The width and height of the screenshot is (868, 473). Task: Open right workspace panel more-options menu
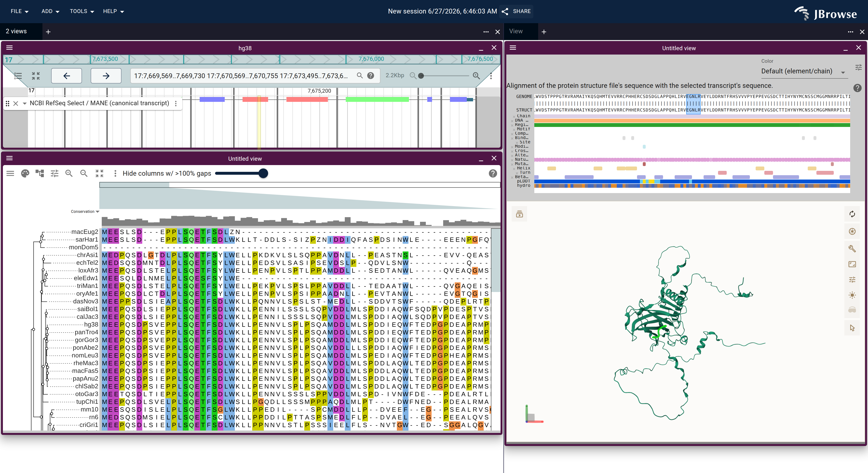pos(850,32)
